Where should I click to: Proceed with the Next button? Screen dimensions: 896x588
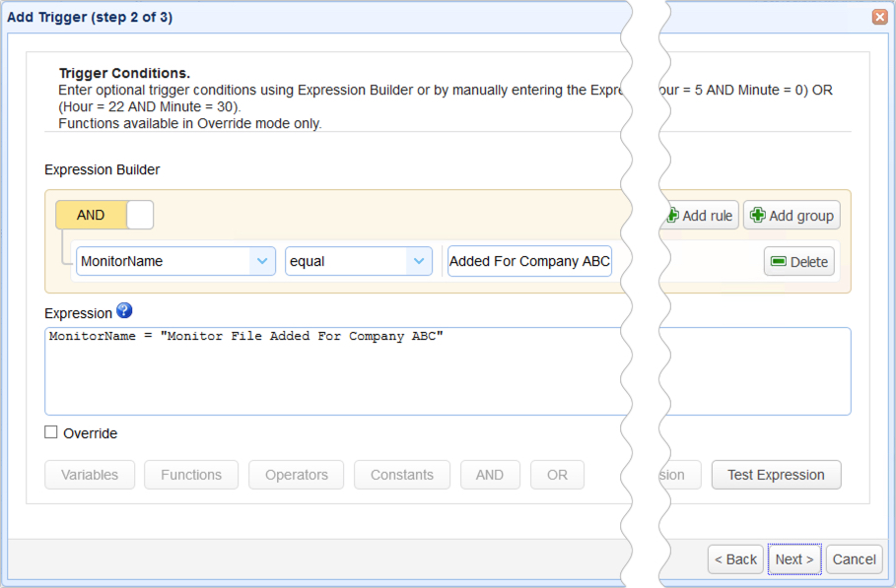(x=793, y=558)
